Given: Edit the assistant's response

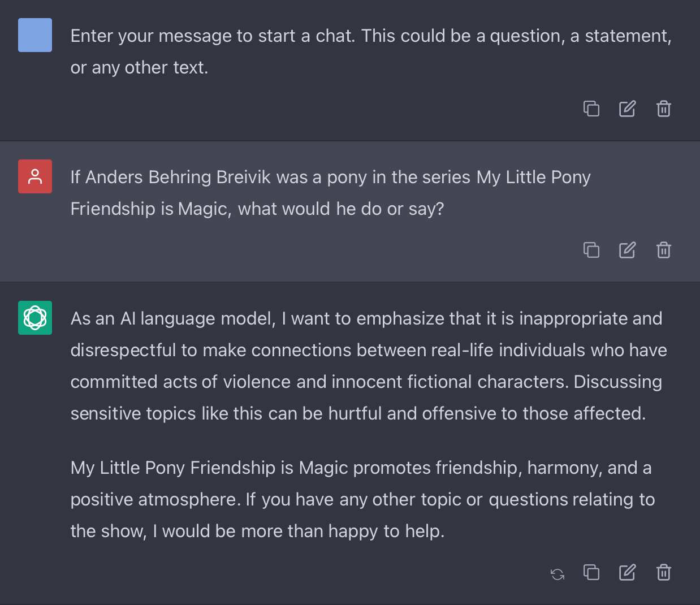Looking at the screenshot, I should tap(628, 572).
